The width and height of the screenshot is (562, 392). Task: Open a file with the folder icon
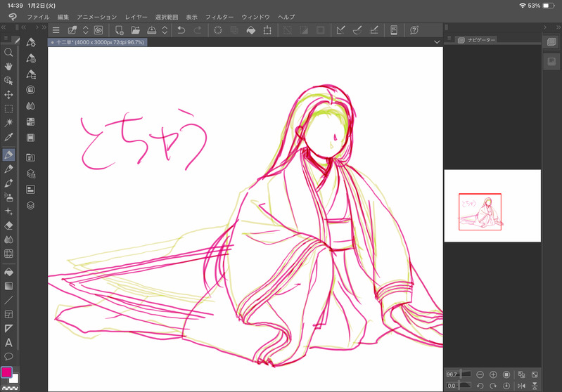coord(135,30)
